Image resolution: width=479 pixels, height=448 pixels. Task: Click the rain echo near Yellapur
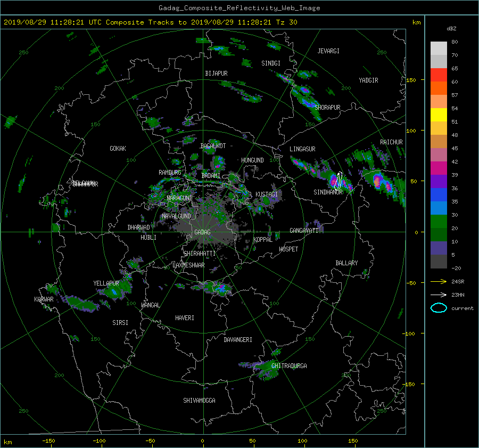coord(115,289)
